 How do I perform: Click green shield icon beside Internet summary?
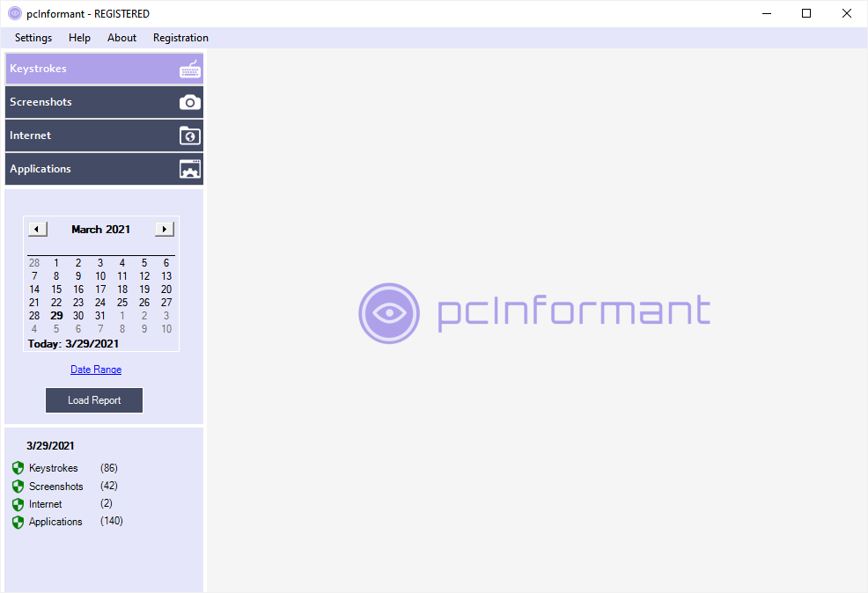pyautogui.click(x=18, y=504)
